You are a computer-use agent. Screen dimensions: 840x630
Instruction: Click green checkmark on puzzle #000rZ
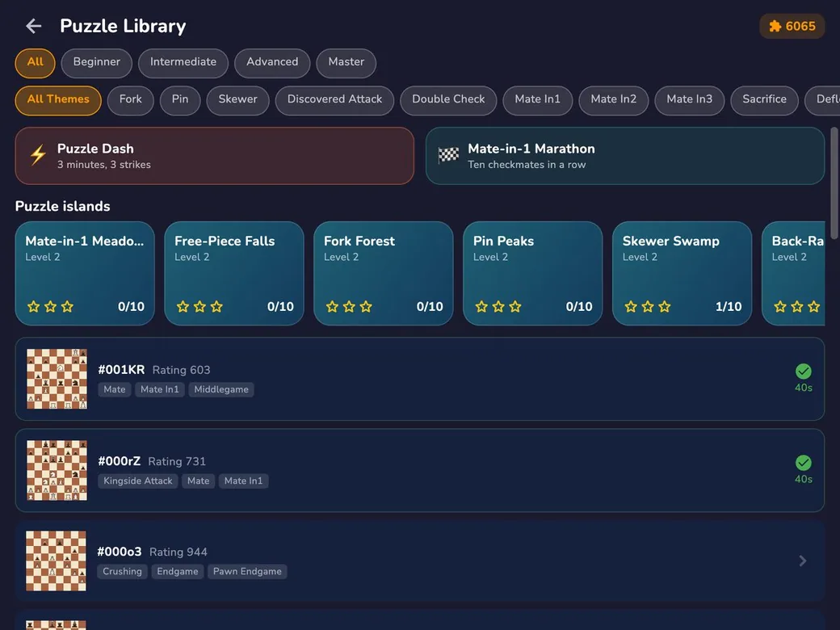803,462
